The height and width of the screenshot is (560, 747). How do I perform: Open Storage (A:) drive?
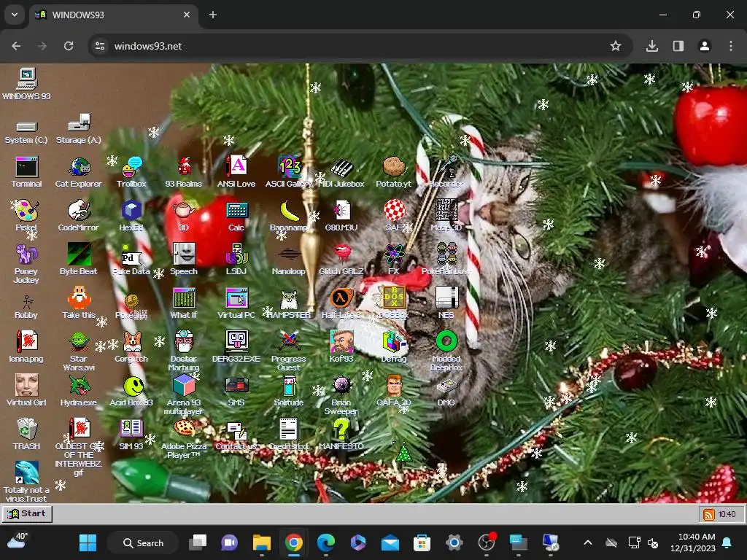(79, 122)
